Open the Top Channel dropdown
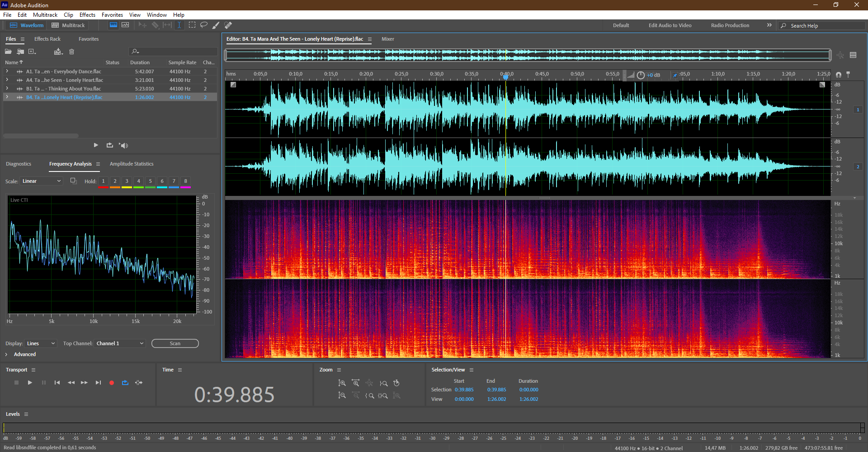 point(120,343)
